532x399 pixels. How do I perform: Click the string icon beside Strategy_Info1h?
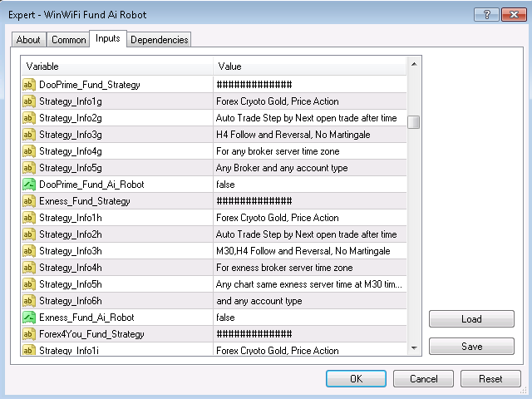click(x=29, y=218)
